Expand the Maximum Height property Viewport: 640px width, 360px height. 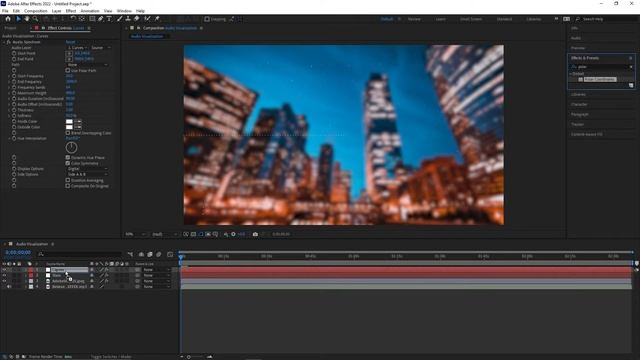[9, 93]
